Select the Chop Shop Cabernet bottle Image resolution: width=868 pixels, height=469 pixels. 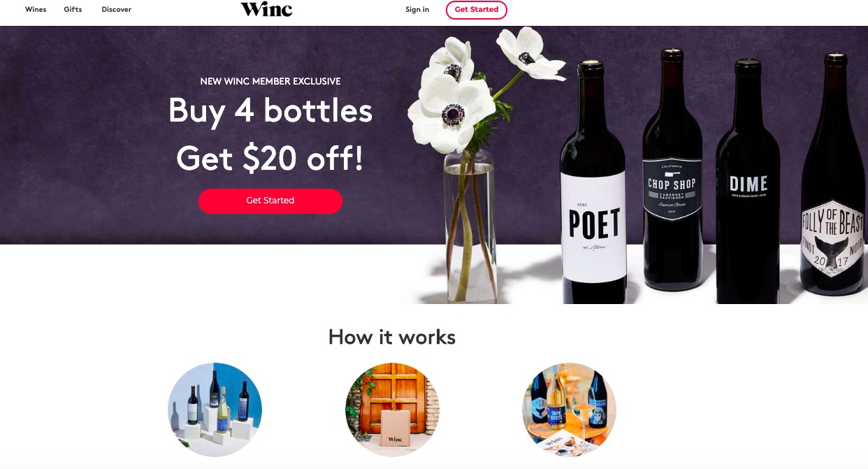672,170
